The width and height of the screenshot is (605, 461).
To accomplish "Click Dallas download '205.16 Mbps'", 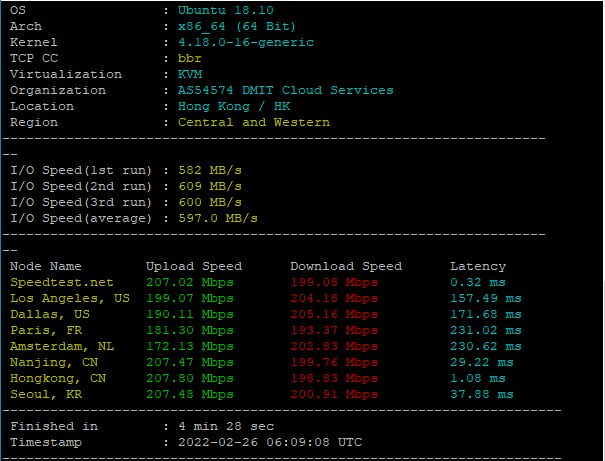I will 334,314.
